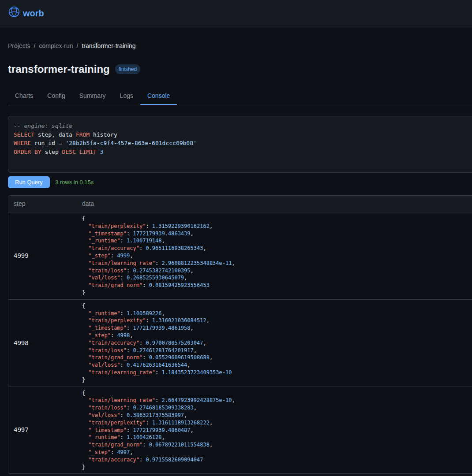Click the worb globe logo icon

click(14, 12)
